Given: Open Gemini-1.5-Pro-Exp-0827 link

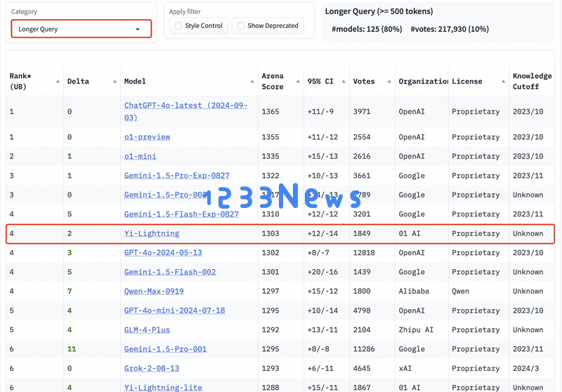Looking at the screenshot, I should tap(177, 176).
